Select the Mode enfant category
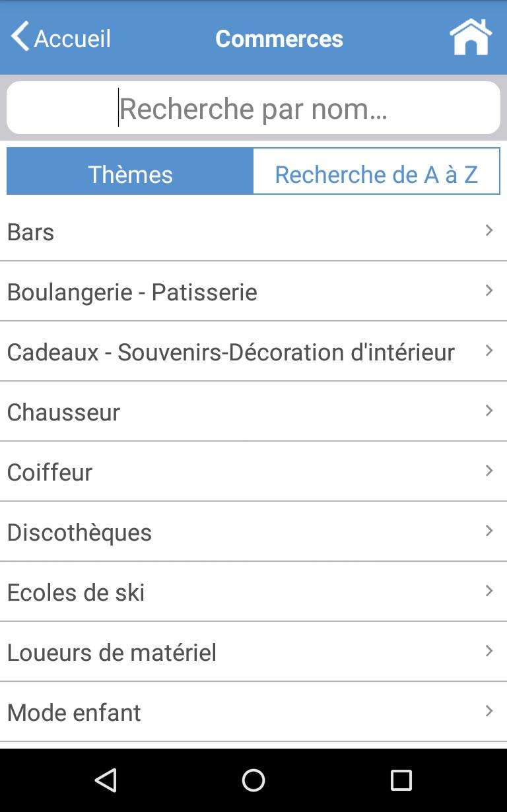 pyautogui.click(x=74, y=712)
